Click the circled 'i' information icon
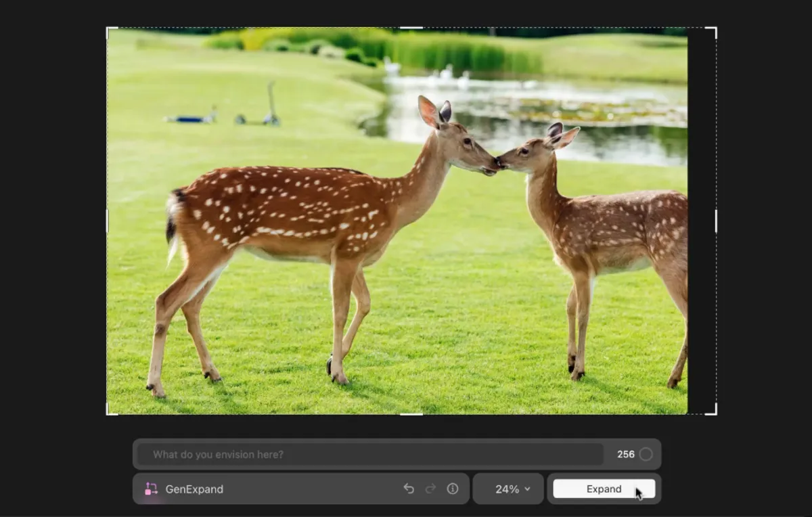The height and width of the screenshot is (517, 812). [452, 489]
